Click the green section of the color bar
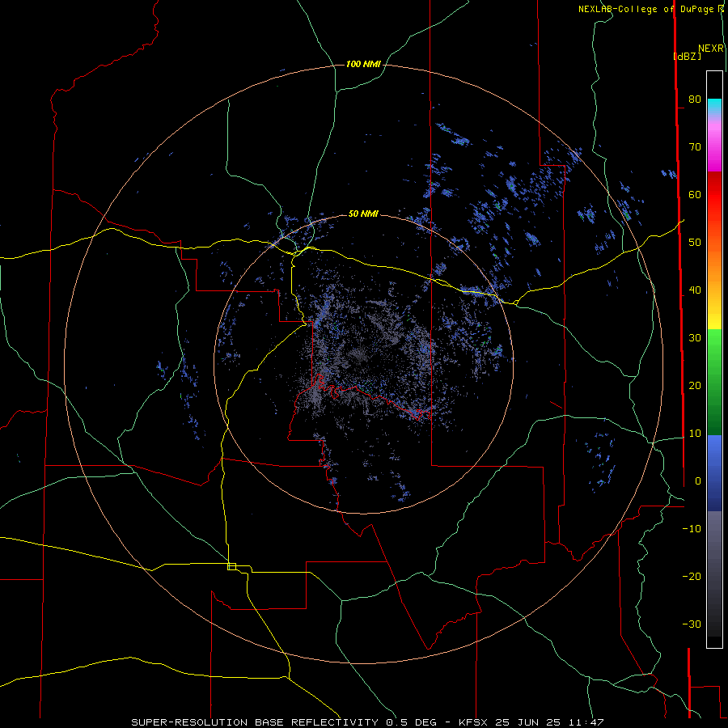Screen dimensions: 728x728 click(x=714, y=382)
